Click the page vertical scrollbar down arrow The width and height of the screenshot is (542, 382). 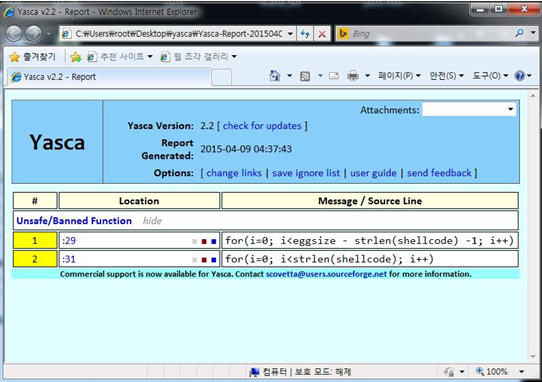click(532, 357)
